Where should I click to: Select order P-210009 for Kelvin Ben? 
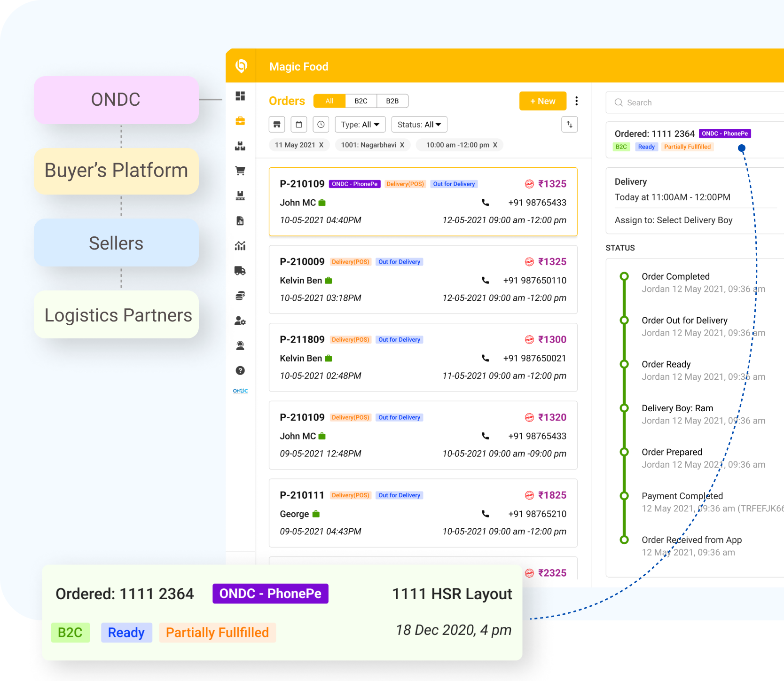423,280
